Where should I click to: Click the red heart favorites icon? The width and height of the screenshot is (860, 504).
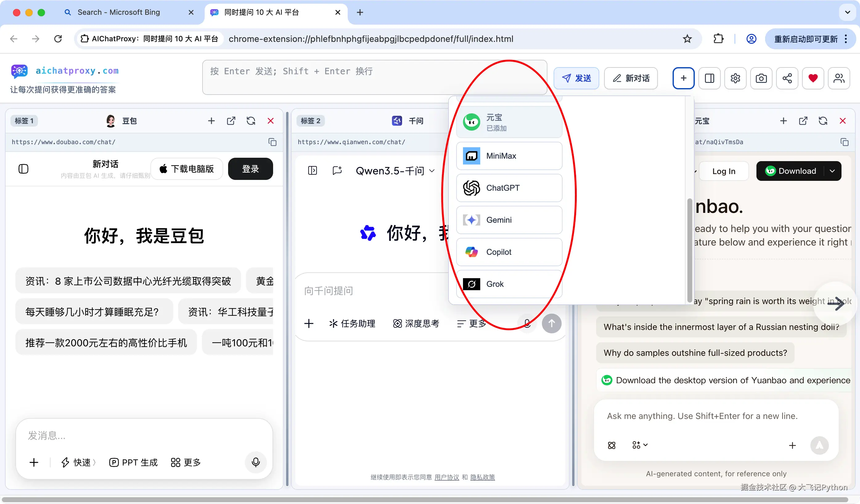pos(813,78)
